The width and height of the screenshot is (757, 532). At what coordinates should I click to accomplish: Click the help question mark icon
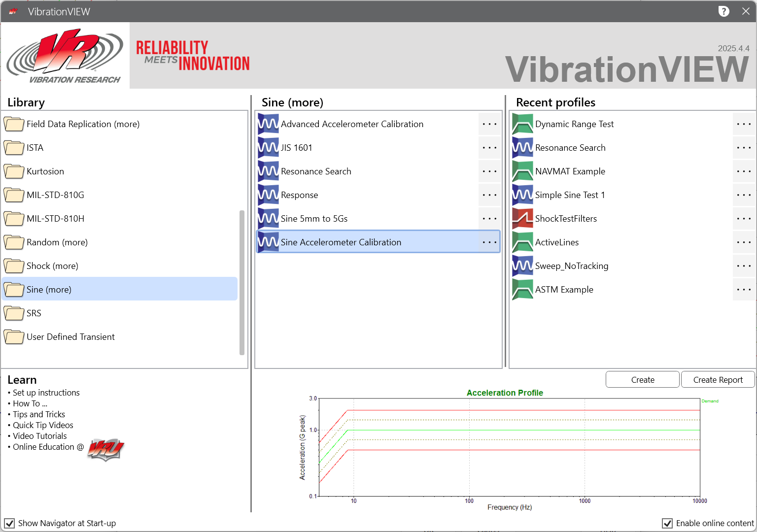[723, 11]
